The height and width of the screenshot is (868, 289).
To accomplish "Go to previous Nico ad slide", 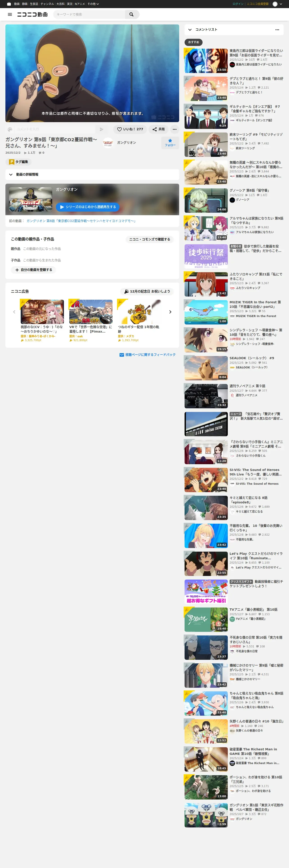I will [x=14, y=312].
